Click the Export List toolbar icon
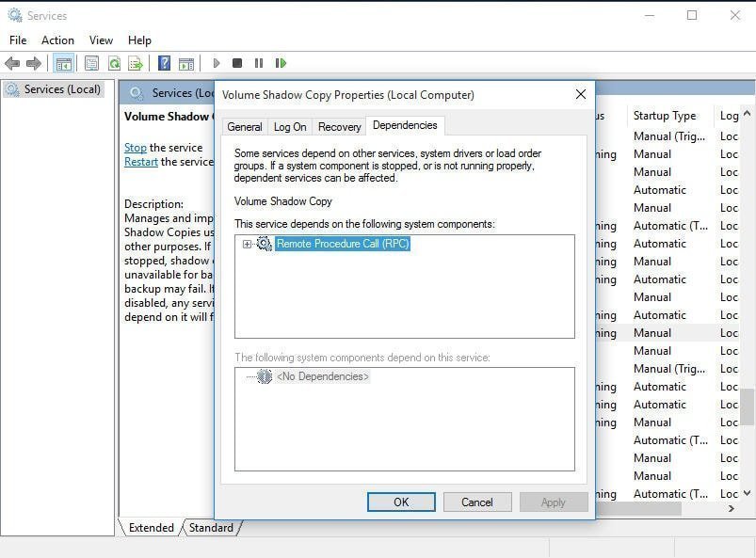756x558 pixels. 136,63
